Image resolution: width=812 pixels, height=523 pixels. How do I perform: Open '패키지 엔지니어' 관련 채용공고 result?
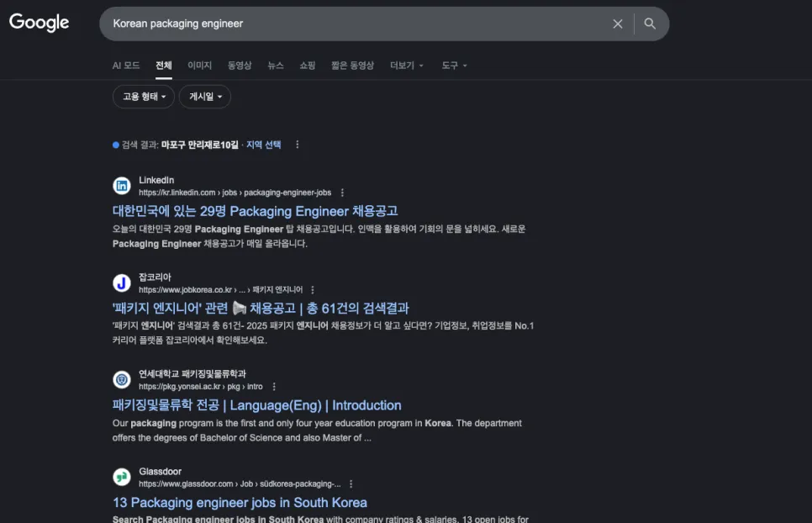coord(261,309)
